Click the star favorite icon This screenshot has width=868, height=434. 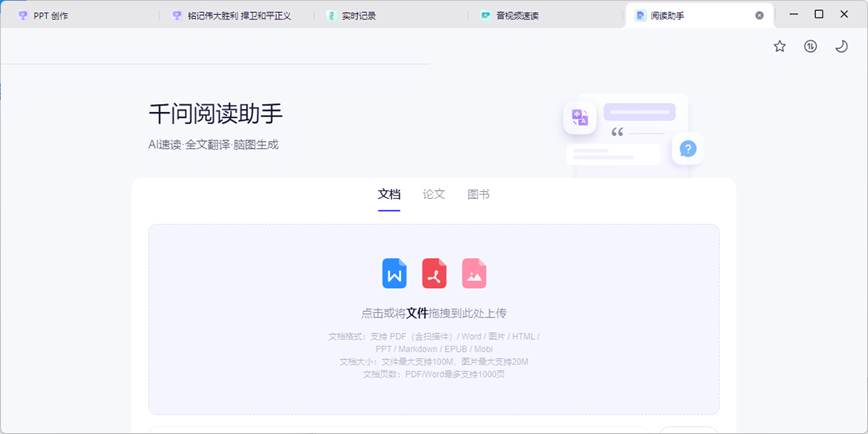780,46
